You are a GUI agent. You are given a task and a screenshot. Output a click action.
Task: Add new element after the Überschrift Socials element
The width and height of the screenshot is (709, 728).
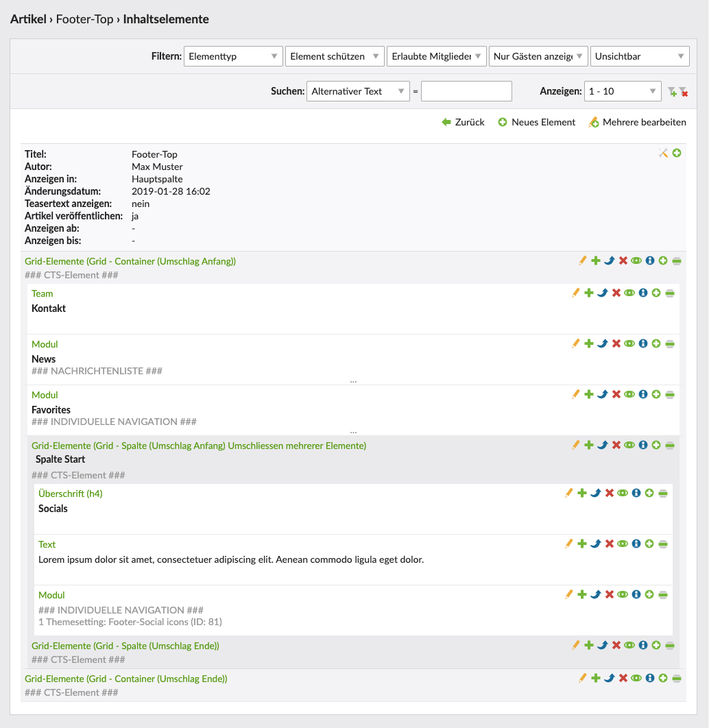click(x=649, y=493)
